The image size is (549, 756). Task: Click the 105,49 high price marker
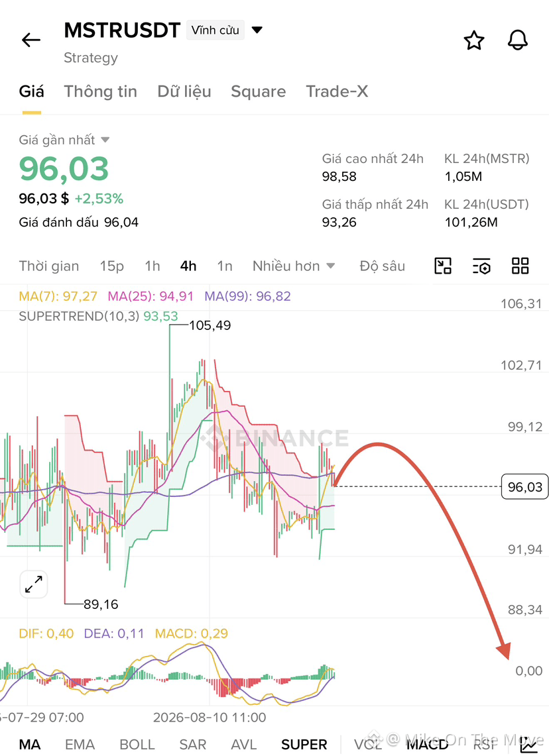(210, 325)
